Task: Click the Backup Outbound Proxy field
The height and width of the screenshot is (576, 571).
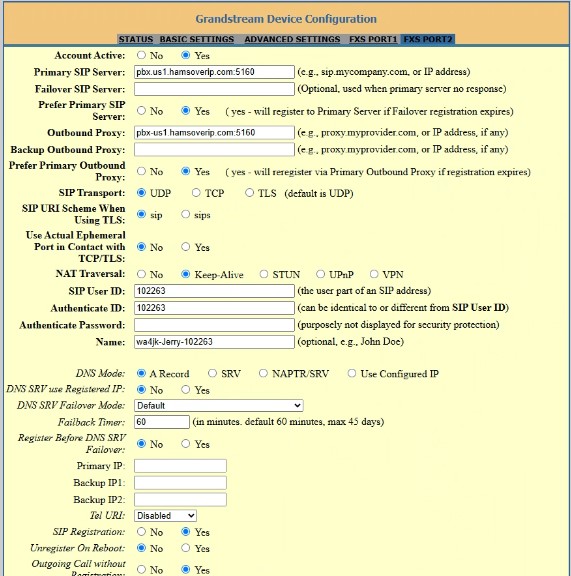Action: [x=214, y=149]
